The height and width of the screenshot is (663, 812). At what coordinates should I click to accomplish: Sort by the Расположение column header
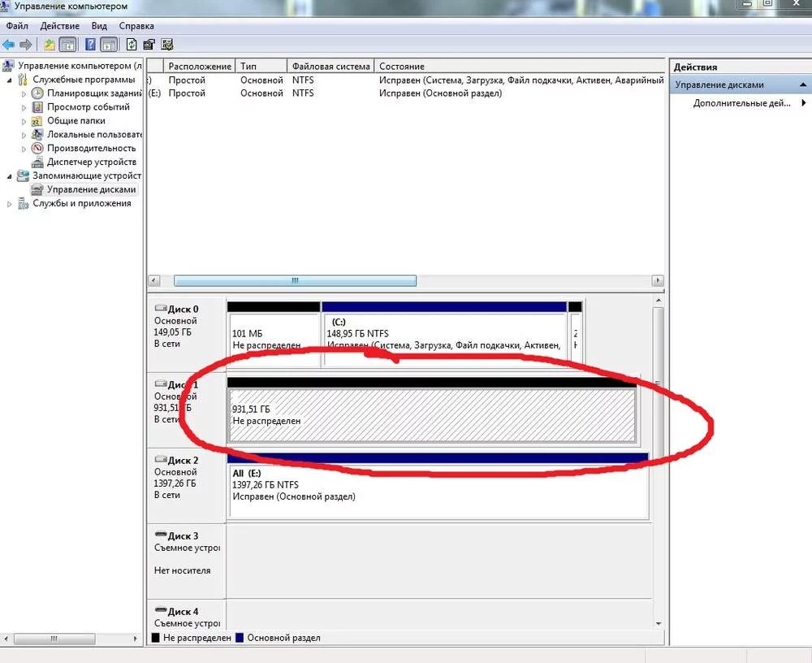pyautogui.click(x=200, y=67)
